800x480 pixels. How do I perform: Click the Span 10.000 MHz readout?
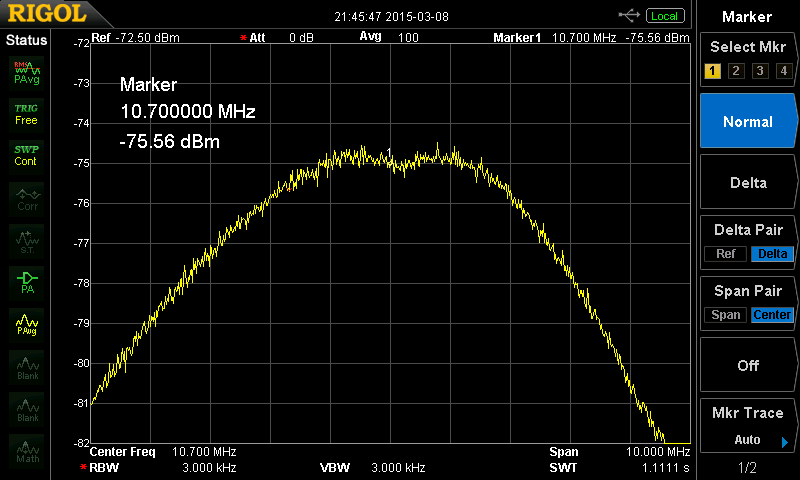pyautogui.click(x=619, y=451)
